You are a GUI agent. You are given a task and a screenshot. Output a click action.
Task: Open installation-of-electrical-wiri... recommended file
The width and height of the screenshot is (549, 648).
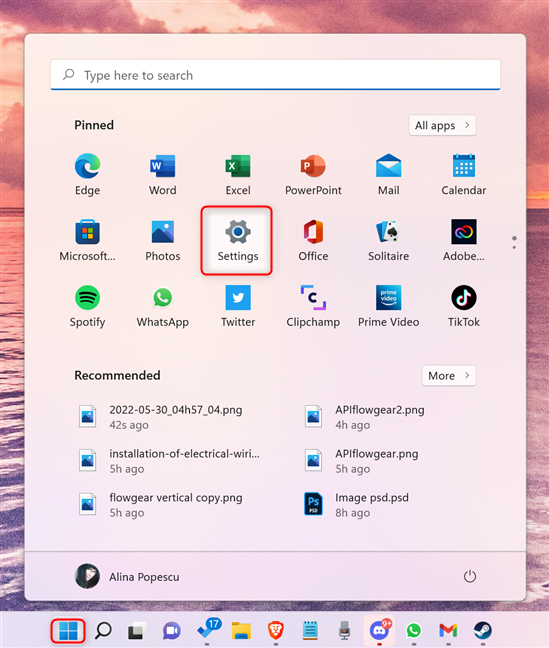tap(169, 461)
